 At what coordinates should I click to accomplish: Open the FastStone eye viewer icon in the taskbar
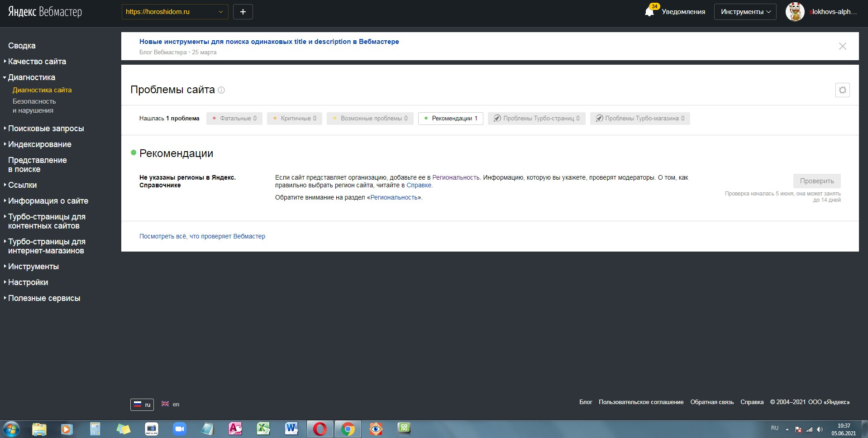(x=376, y=429)
